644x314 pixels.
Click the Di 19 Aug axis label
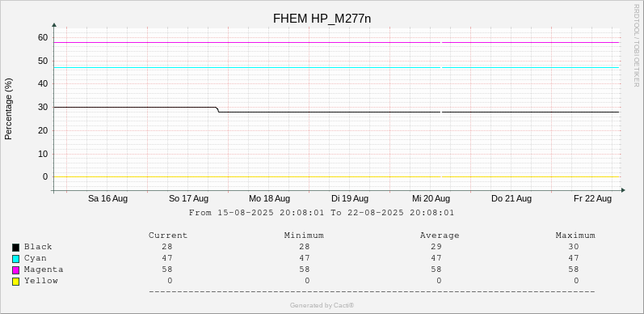[350, 199]
